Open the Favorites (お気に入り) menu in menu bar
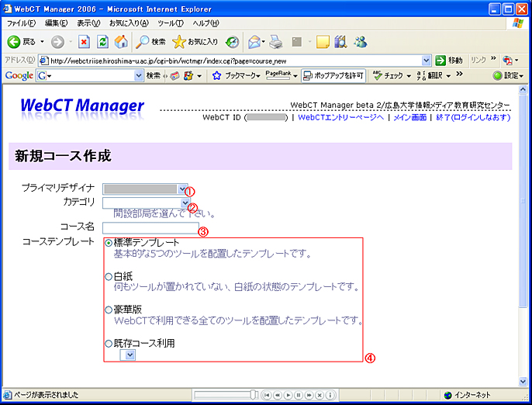Screen dimensions: 532x405 (x=129, y=23)
